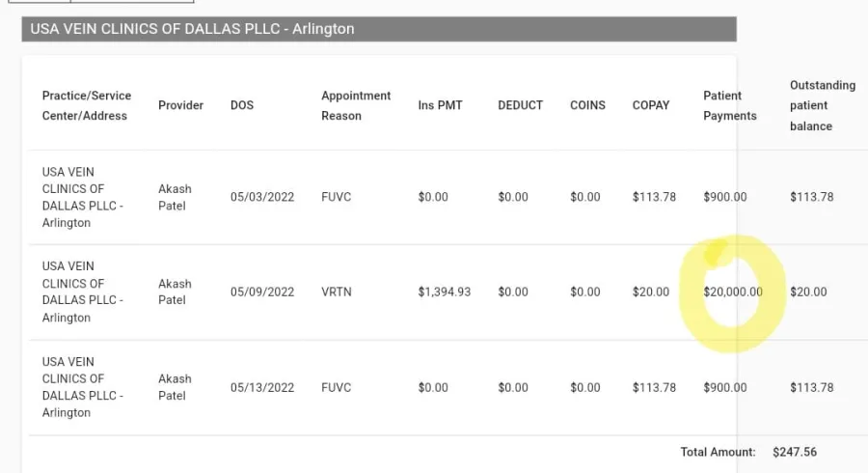Click the $20.00 copay in the VRTN row
The width and height of the screenshot is (868, 473).
pyautogui.click(x=651, y=292)
